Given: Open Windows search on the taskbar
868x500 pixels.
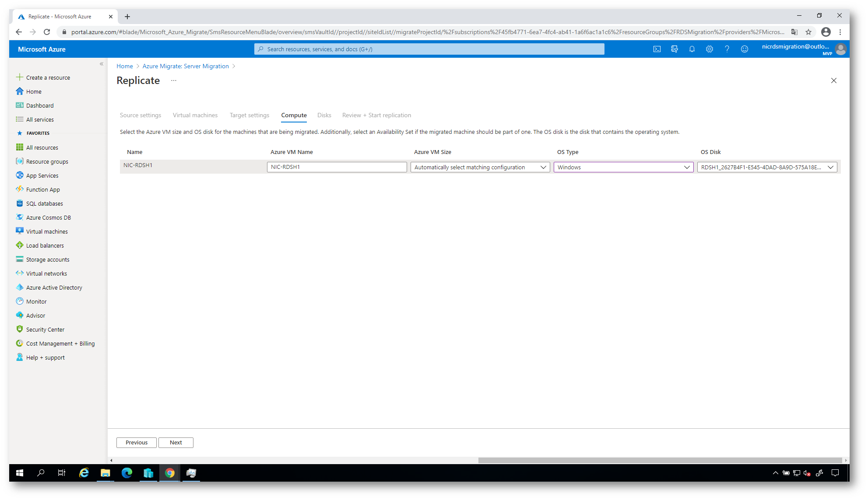Looking at the screenshot, I should pos(41,473).
